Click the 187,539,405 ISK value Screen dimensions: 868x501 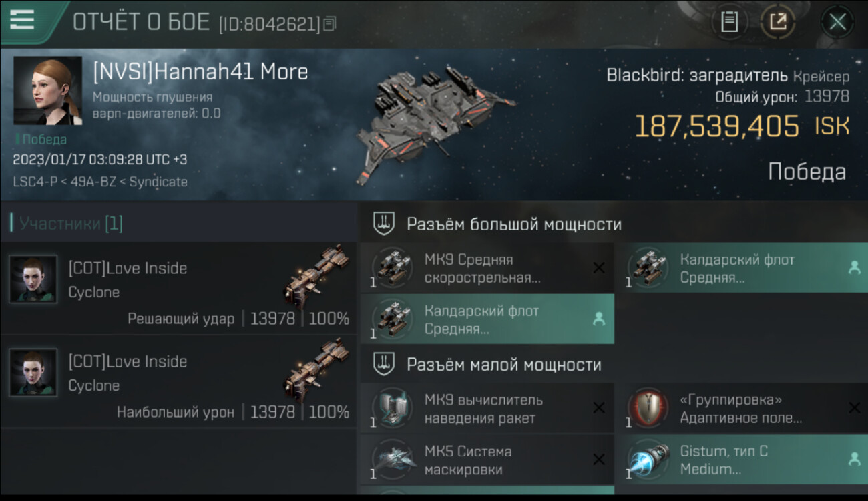tap(741, 126)
